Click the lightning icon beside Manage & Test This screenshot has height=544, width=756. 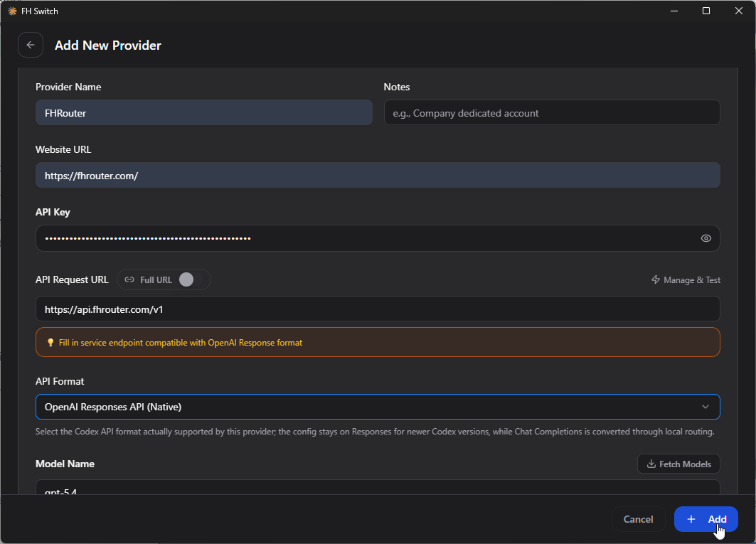[x=655, y=279]
